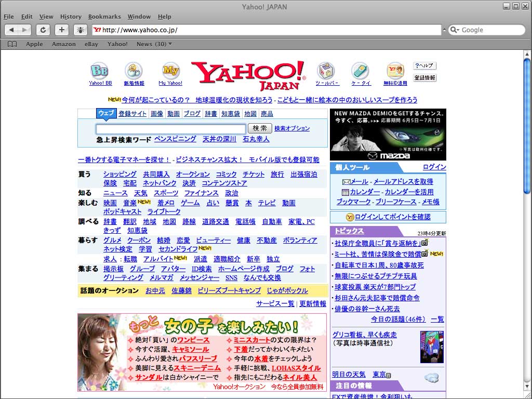Viewport: 532px width, 399px height.
Task: Click the eBay bookmark
Action: [91, 44]
